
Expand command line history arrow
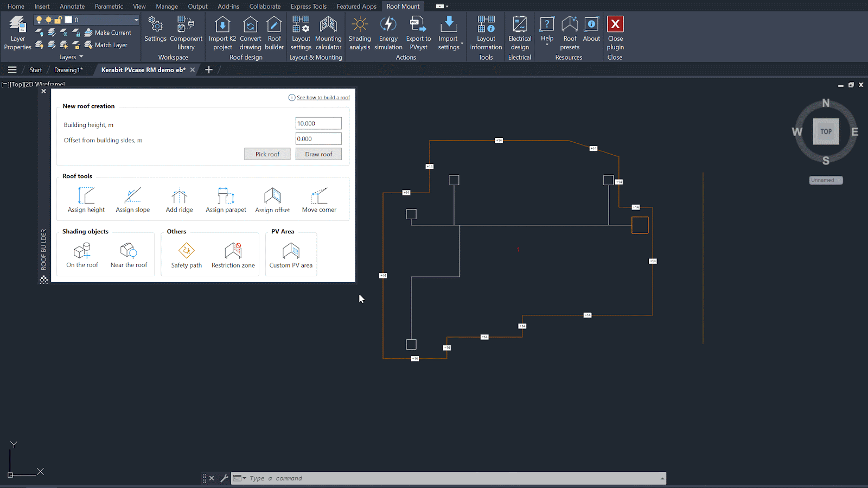pyautogui.click(x=662, y=478)
